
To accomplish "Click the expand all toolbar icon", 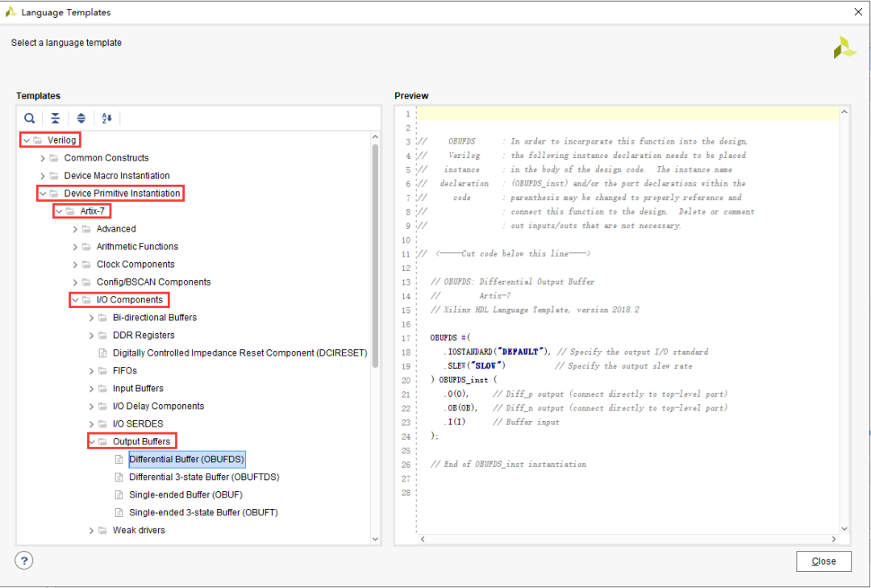I will point(81,118).
